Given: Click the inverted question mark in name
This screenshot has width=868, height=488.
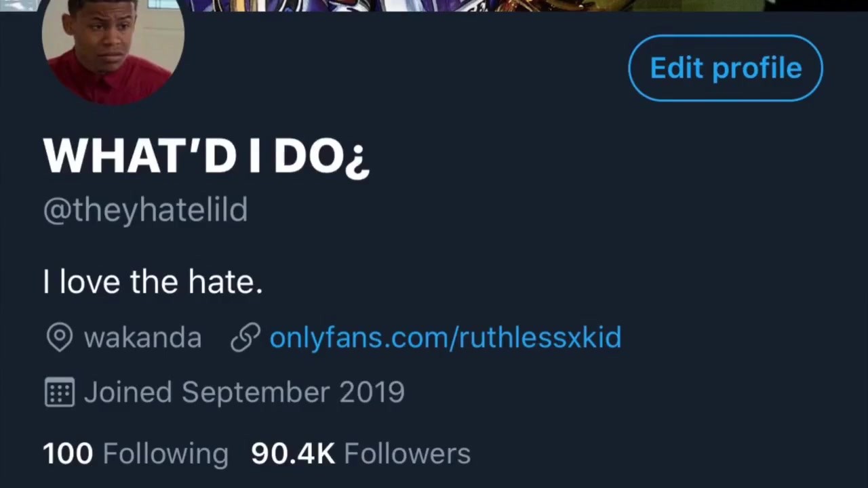Looking at the screenshot, I should coord(357,161).
